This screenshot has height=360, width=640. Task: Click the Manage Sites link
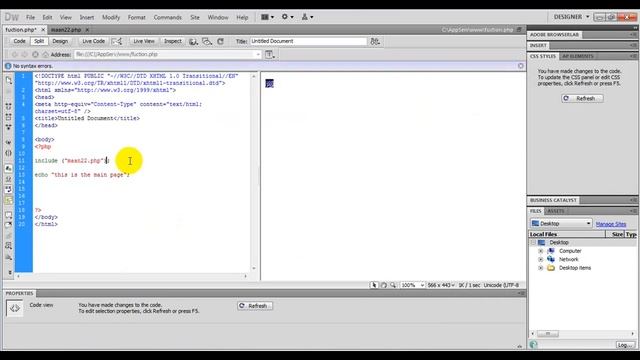(x=611, y=224)
